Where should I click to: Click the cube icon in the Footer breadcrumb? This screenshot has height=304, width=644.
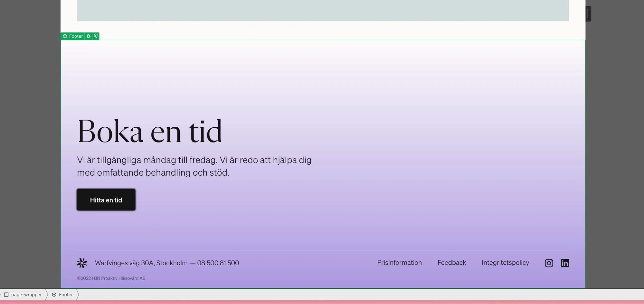pos(53,295)
